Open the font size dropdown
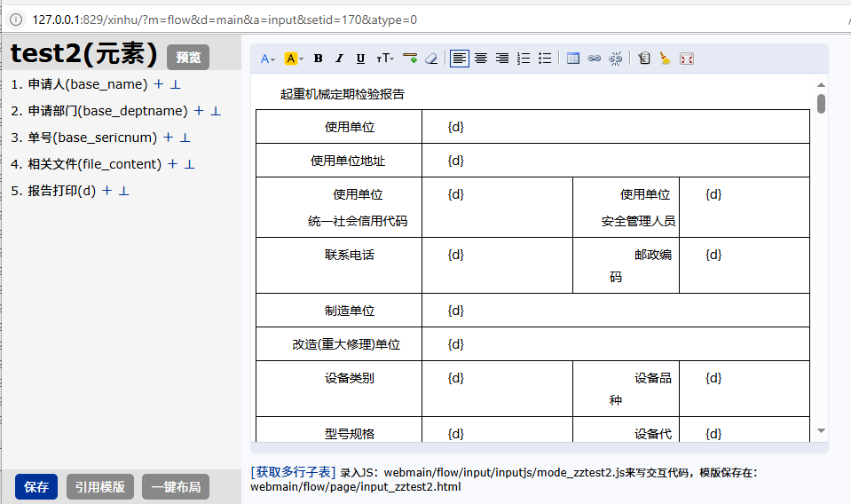Image resolution: width=851 pixels, height=504 pixels. point(385,59)
